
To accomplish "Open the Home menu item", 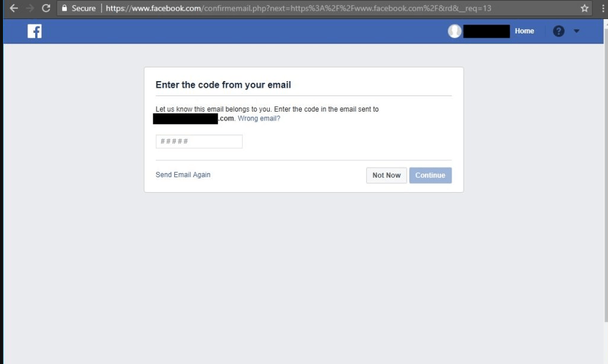I will (524, 31).
